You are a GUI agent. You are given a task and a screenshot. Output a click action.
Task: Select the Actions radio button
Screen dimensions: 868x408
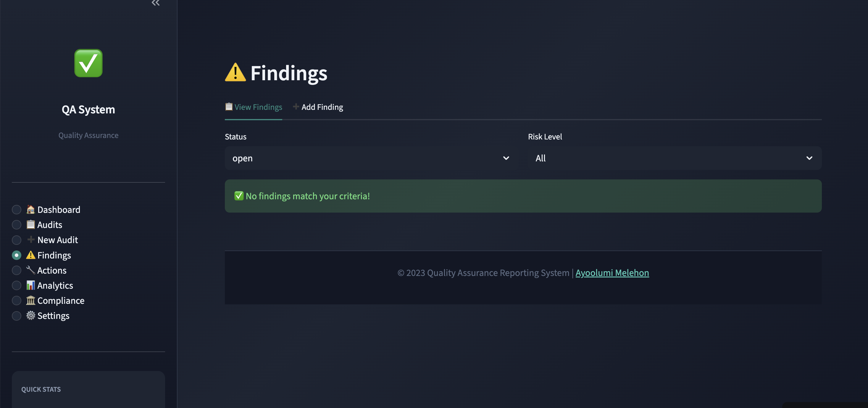tap(17, 270)
